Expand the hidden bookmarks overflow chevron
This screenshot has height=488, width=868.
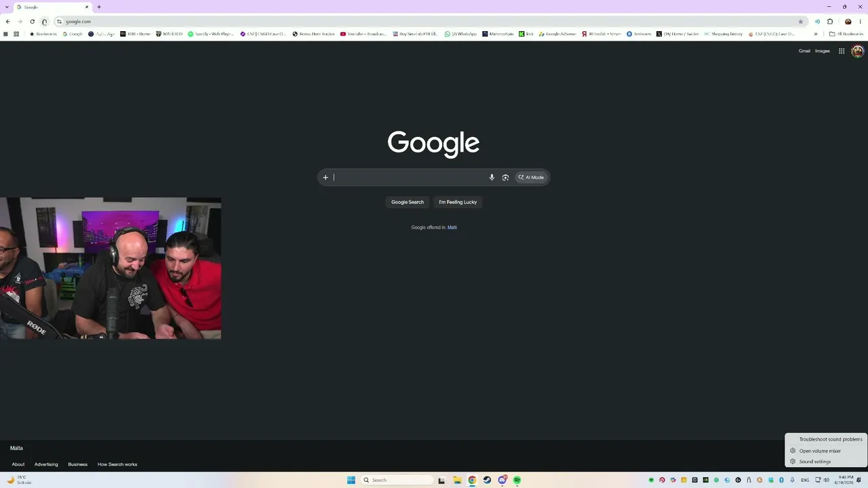816,34
